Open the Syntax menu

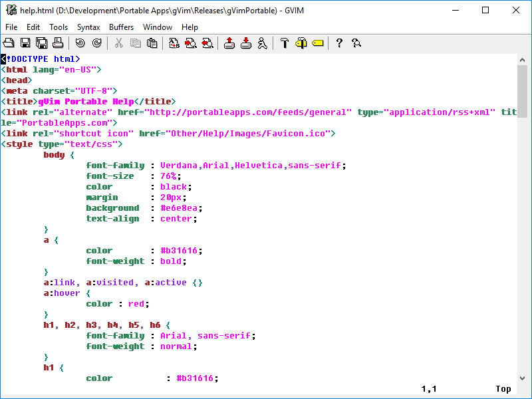point(88,27)
